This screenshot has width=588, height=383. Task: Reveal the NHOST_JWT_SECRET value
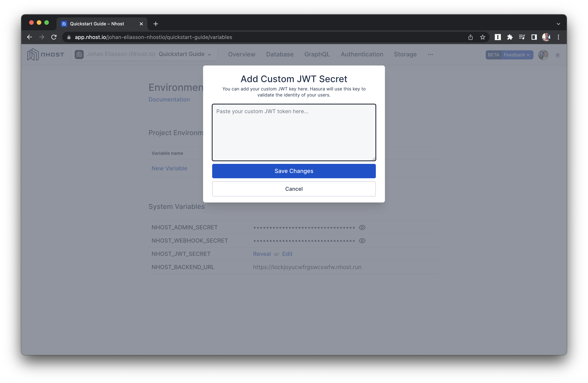[x=261, y=254]
